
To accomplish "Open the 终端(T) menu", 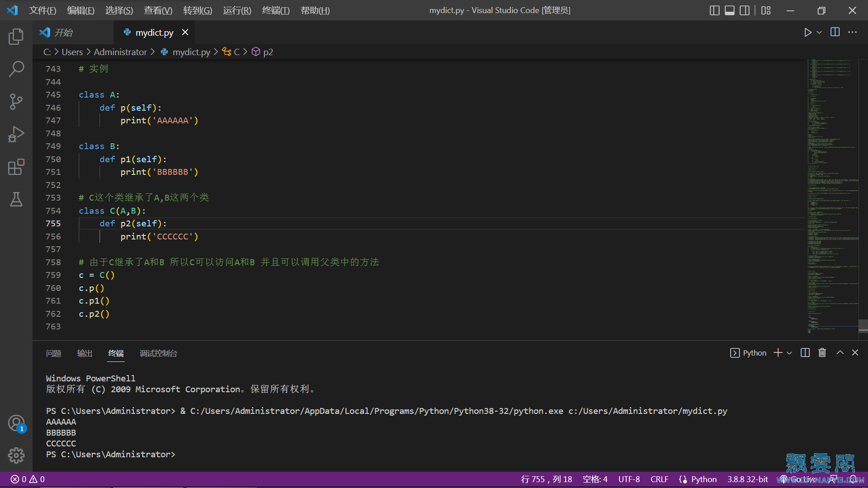I will 276,10.
